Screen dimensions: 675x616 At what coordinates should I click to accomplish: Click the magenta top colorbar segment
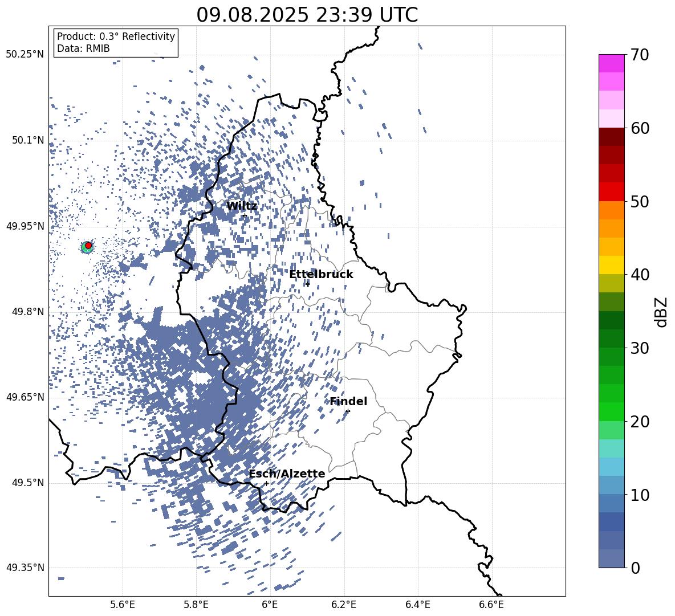click(612, 63)
